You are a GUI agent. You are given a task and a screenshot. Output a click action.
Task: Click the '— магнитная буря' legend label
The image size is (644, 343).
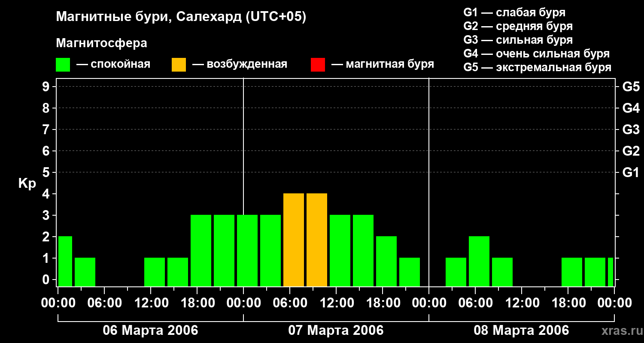point(383,65)
